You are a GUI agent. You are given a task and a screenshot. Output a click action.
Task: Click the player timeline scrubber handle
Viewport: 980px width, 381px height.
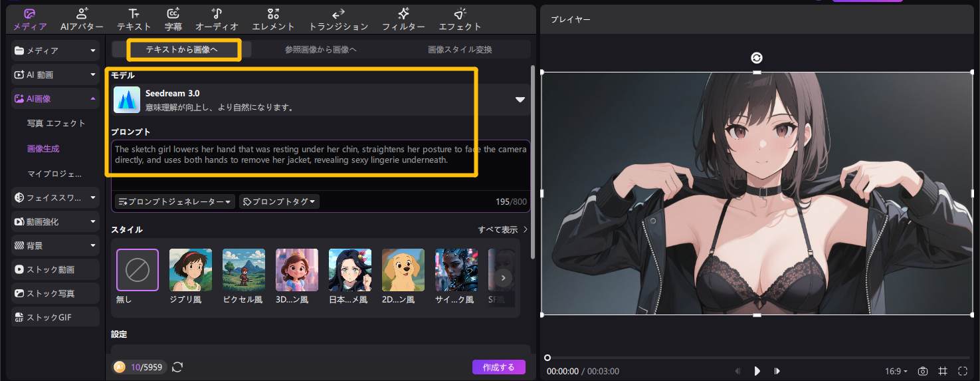547,358
